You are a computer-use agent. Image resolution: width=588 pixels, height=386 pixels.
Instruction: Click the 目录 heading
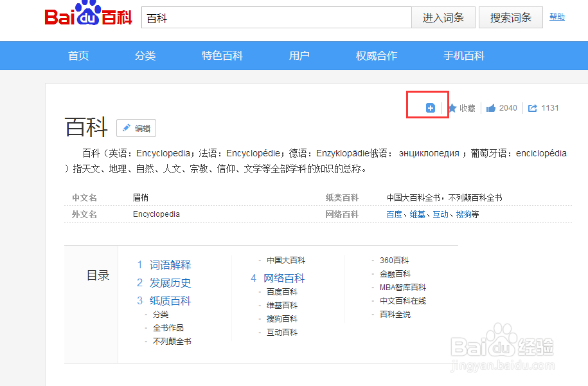click(98, 275)
